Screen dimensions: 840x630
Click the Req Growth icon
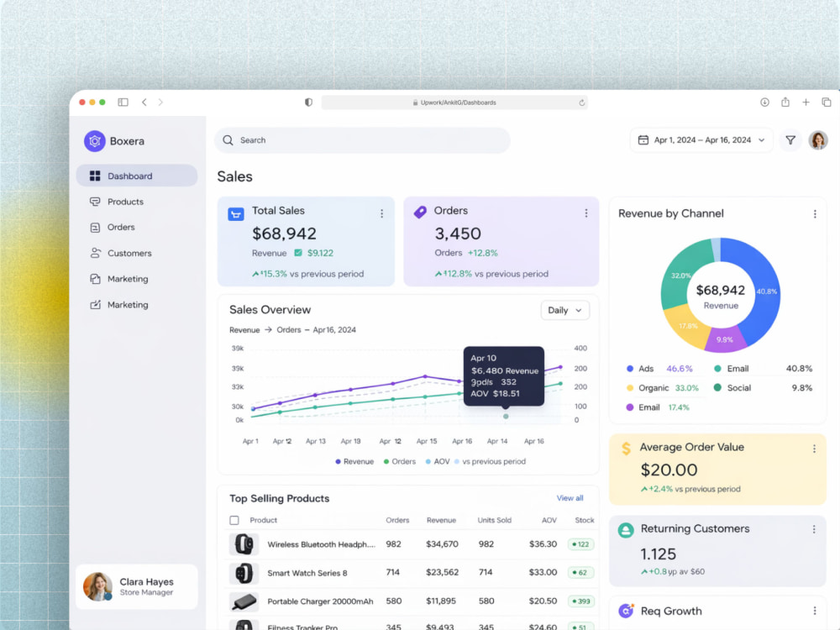[626, 610]
